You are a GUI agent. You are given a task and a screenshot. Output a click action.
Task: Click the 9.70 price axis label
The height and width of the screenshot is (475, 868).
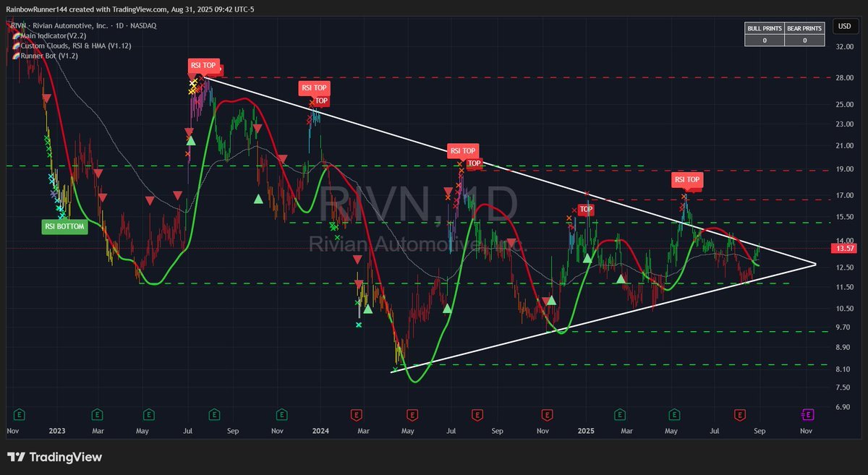pyautogui.click(x=843, y=328)
